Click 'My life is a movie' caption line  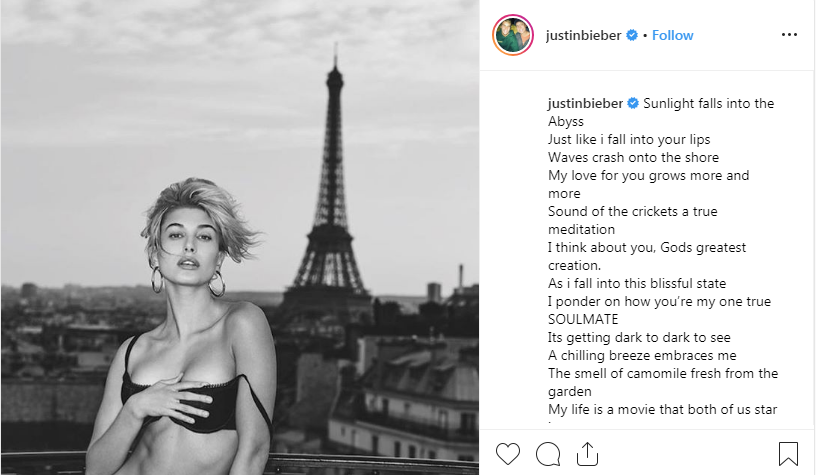[662, 409]
